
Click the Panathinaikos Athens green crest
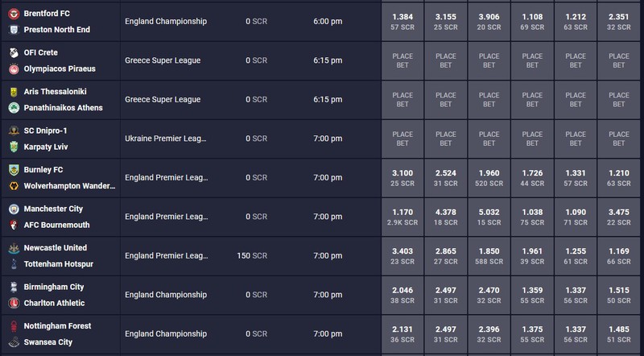[x=14, y=108]
